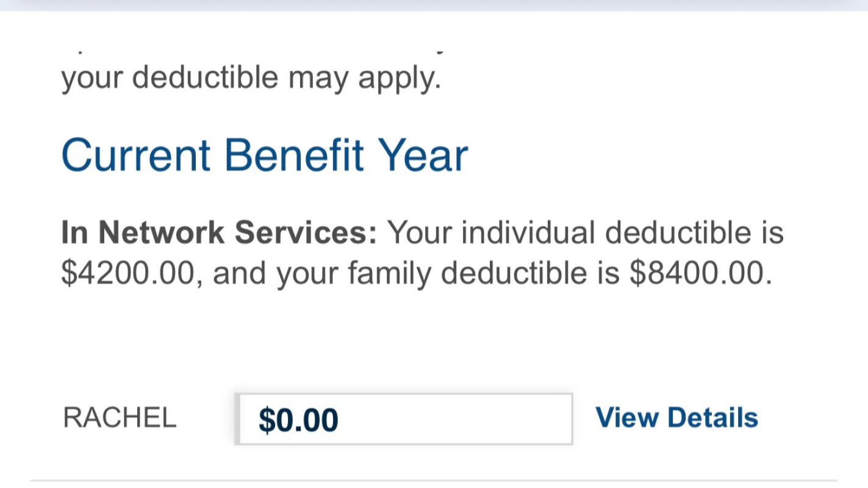
Task: Click the word Current in the heading
Action: click(136, 155)
